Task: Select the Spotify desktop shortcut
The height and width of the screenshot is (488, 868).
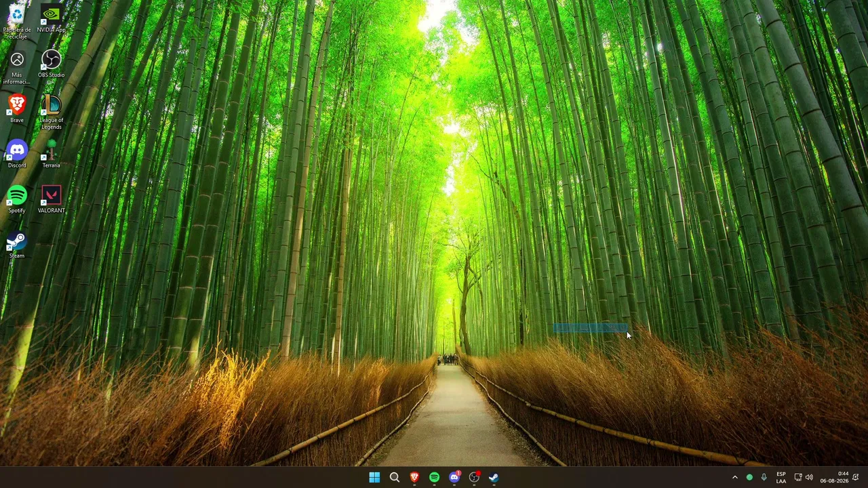Action: click(17, 200)
